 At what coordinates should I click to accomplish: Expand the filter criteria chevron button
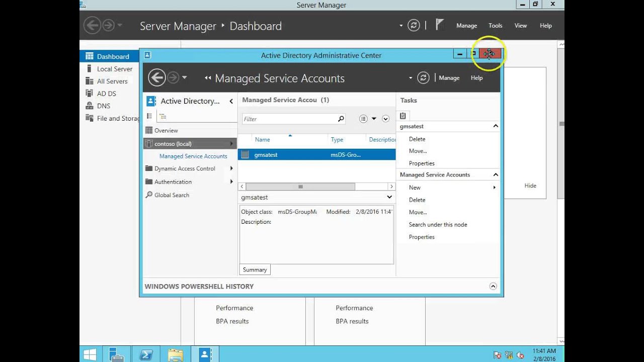[386, 119]
